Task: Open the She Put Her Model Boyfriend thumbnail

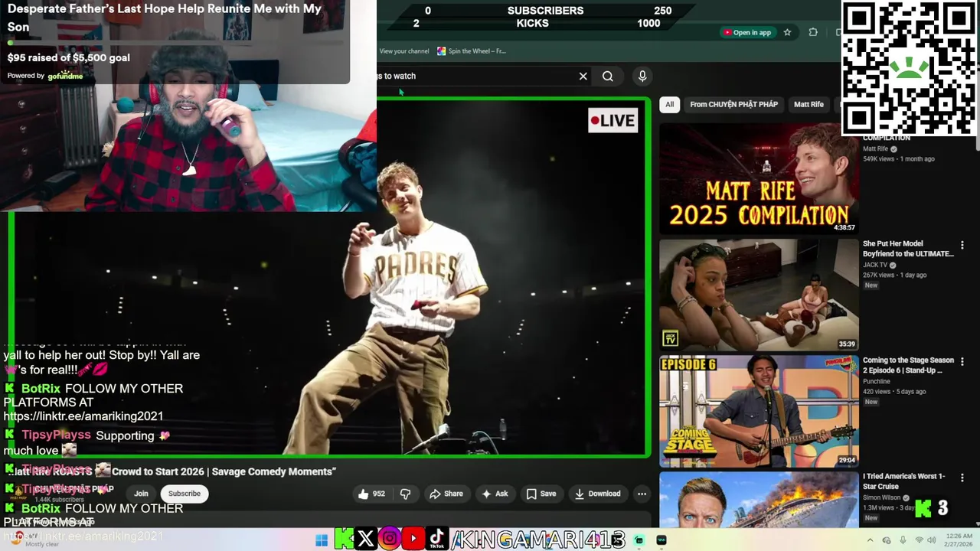Action: coord(759,295)
